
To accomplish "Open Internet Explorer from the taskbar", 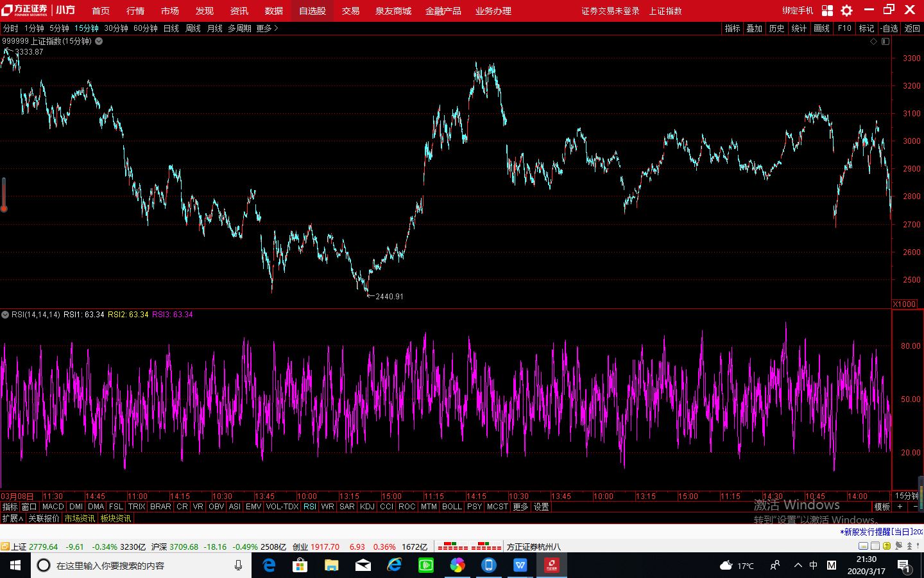I will coord(394,565).
